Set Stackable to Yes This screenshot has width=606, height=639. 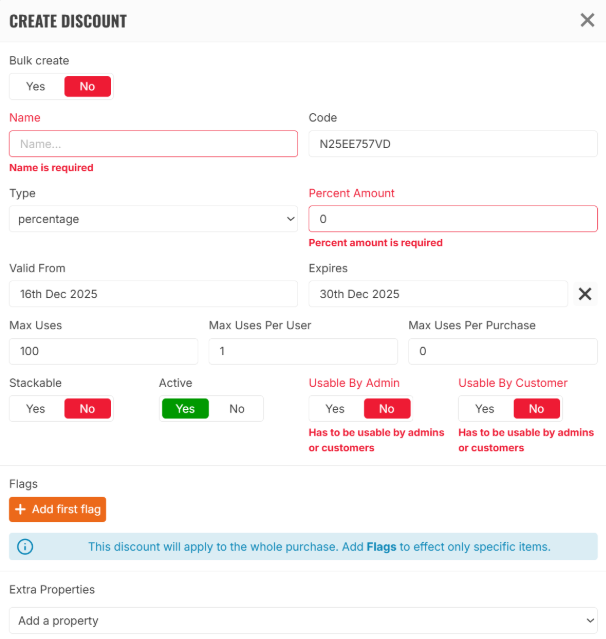pyautogui.click(x=36, y=409)
